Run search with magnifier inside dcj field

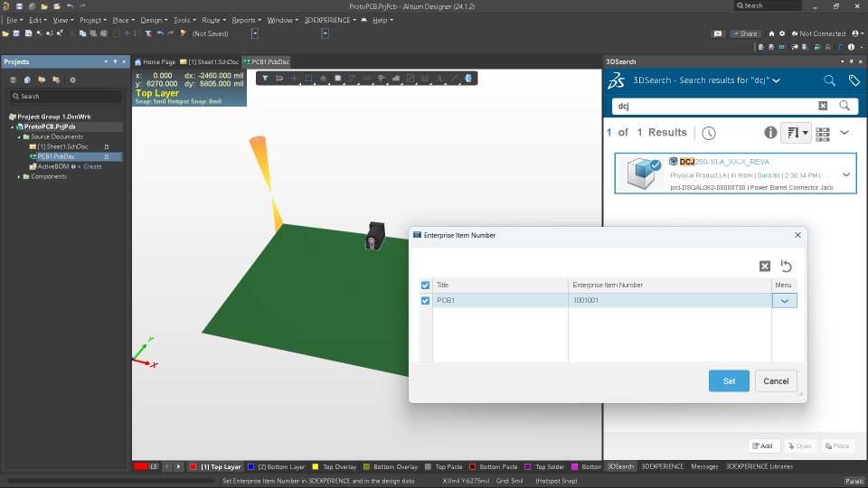tap(844, 106)
